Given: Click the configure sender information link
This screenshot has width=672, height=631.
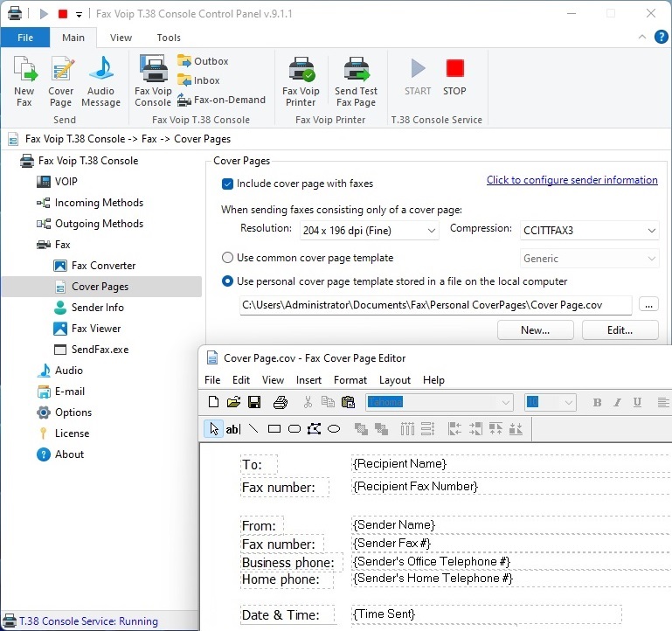Looking at the screenshot, I should tap(572, 180).
